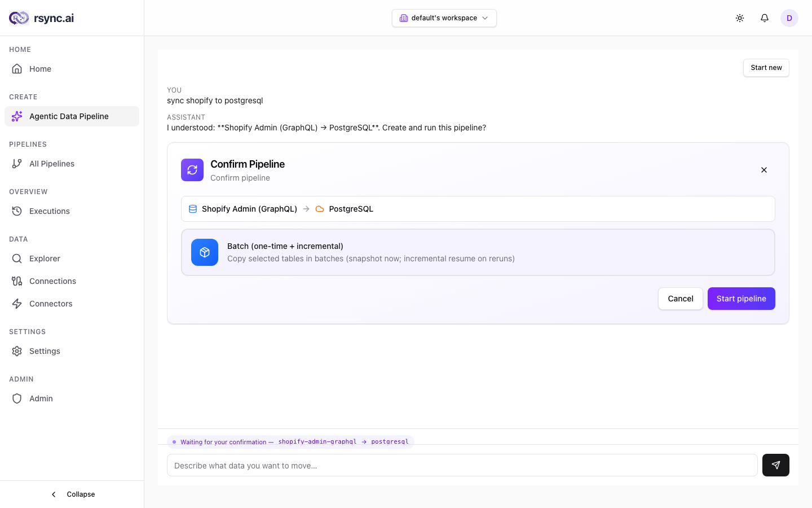Click the 'Copy selected tables in batches' description
The image size is (812, 508).
click(x=371, y=259)
